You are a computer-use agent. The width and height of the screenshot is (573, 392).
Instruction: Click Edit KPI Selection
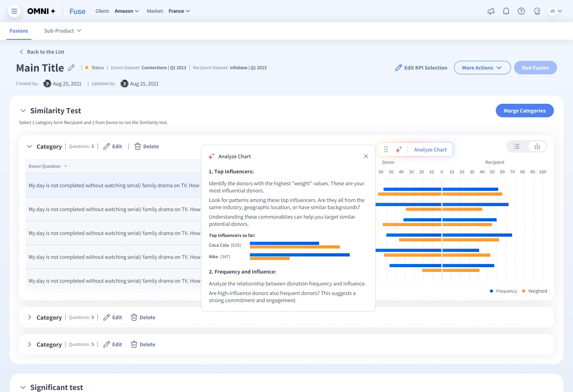click(x=421, y=68)
